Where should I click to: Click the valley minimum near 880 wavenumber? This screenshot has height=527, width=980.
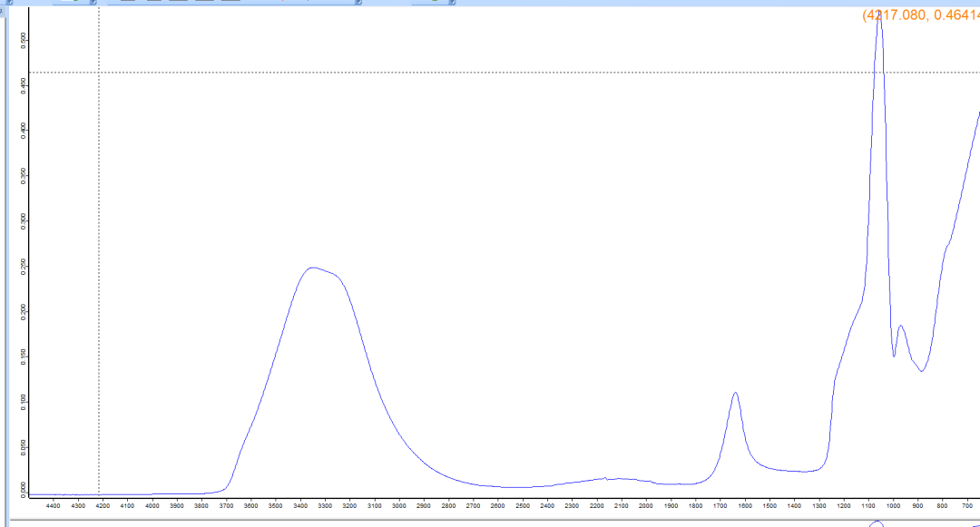click(x=921, y=371)
